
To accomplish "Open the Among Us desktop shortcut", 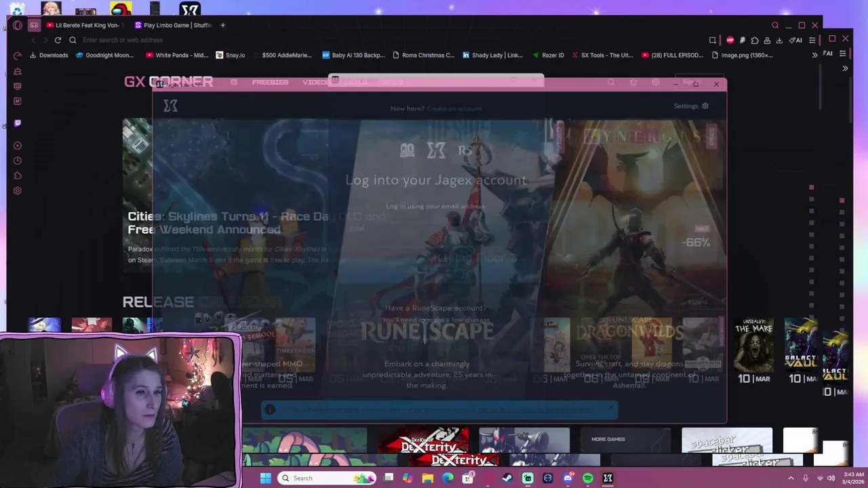I will [x=121, y=9].
